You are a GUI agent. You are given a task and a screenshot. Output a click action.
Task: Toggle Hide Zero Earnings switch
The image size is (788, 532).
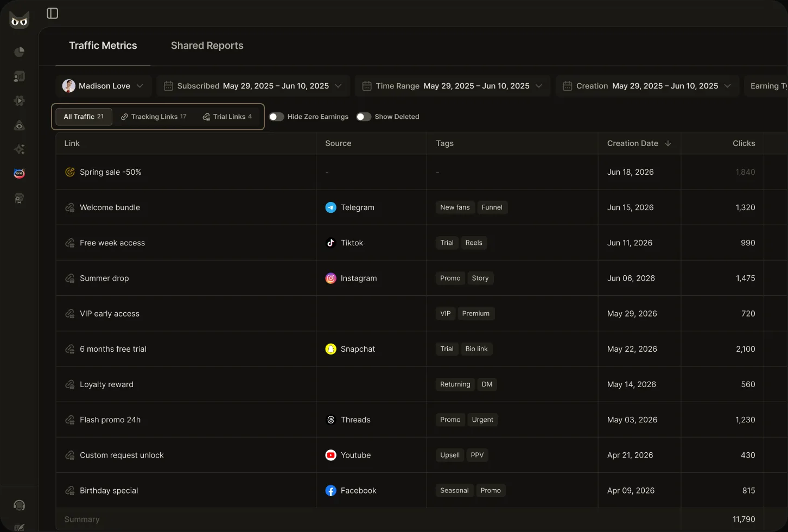click(277, 117)
